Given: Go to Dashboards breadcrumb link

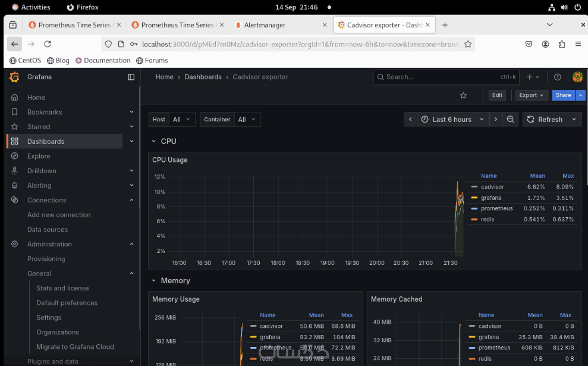Looking at the screenshot, I should pyautogui.click(x=203, y=77).
